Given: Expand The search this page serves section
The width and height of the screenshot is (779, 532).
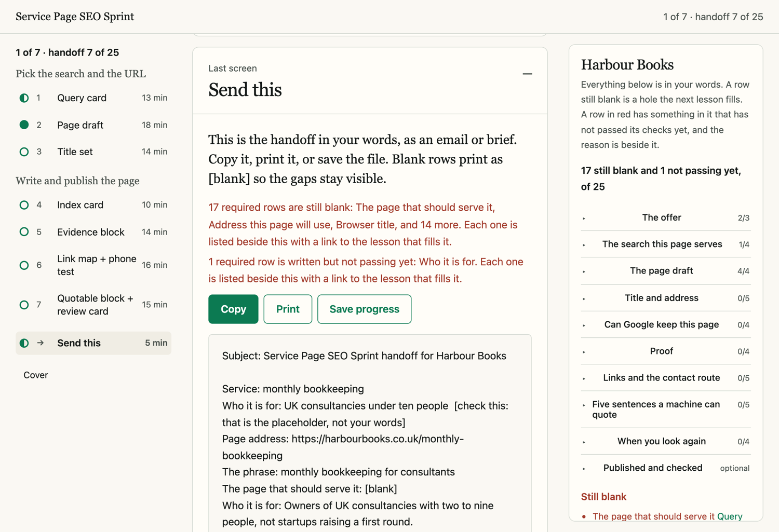Looking at the screenshot, I should (x=666, y=244).
